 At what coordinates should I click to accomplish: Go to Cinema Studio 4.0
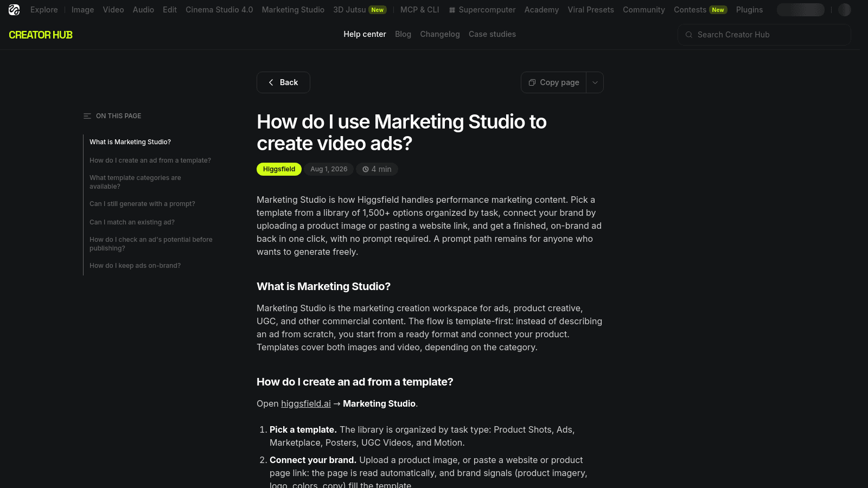click(219, 10)
